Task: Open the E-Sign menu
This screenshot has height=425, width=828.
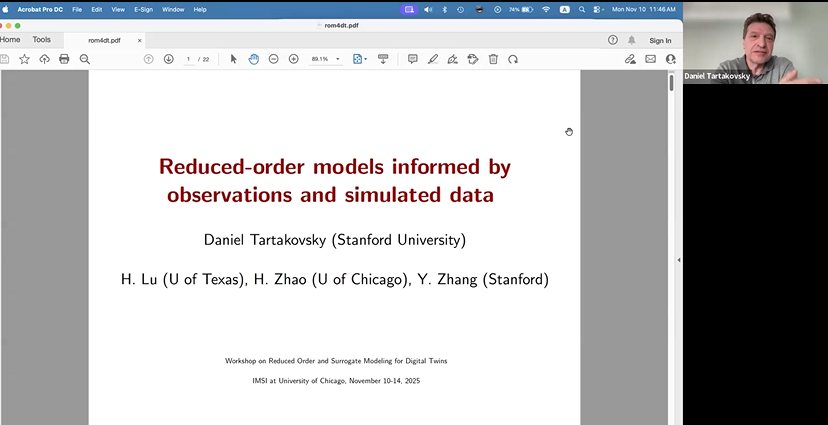Action: tap(143, 9)
